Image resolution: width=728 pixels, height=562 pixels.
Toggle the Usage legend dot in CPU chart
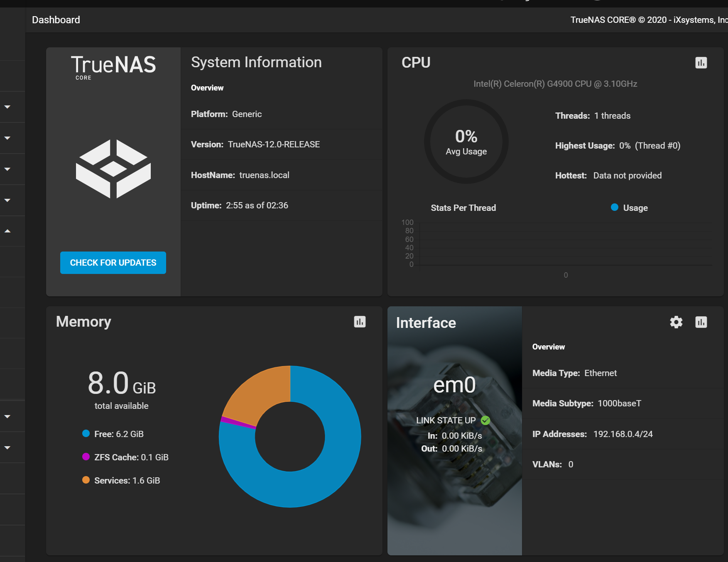click(615, 207)
